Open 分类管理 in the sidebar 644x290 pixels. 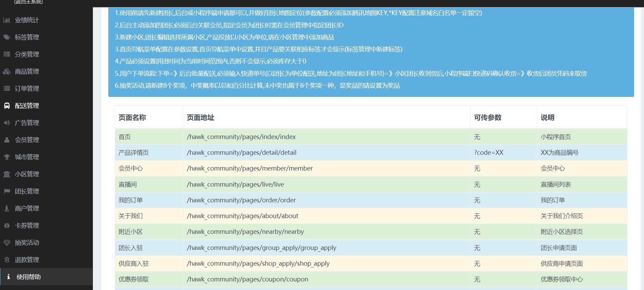tap(27, 54)
